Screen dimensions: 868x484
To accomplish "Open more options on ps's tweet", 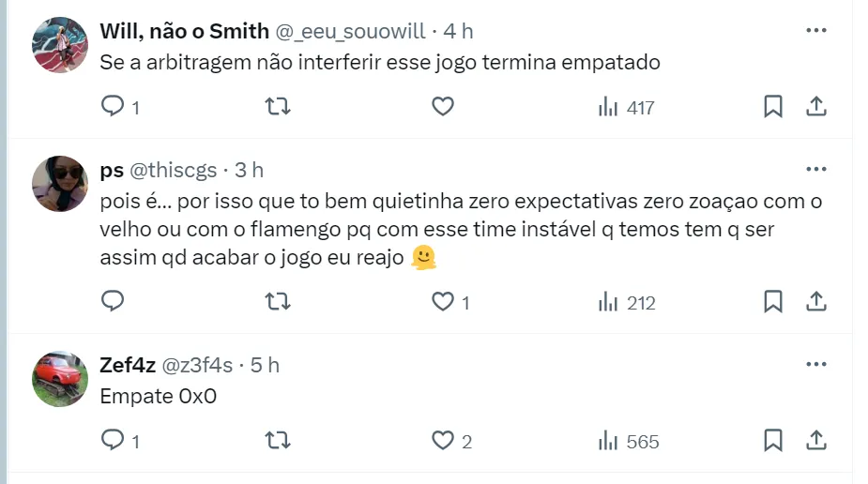I will click(x=816, y=169).
